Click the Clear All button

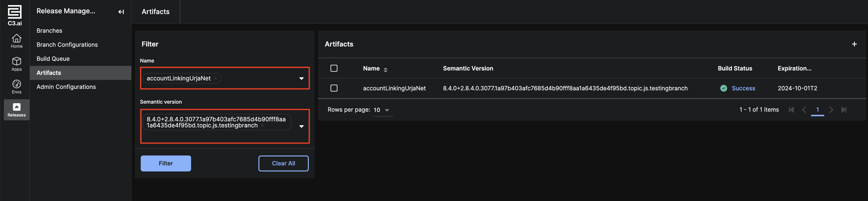click(x=283, y=163)
